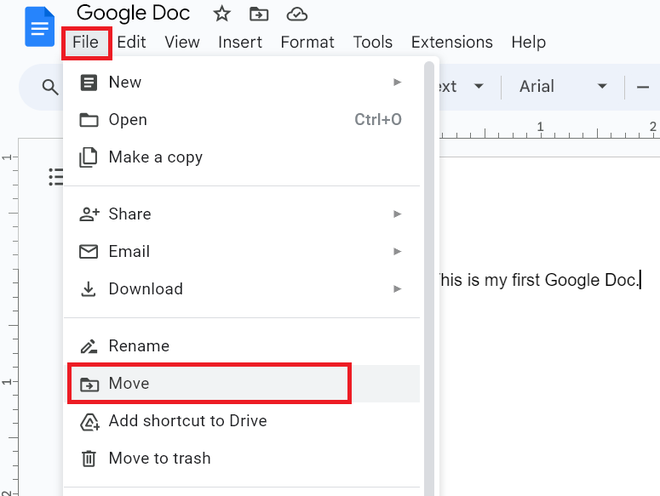This screenshot has height=496, width=660.
Task: Choose Add shortcut to Drive
Action: pyautogui.click(x=243, y=421)
